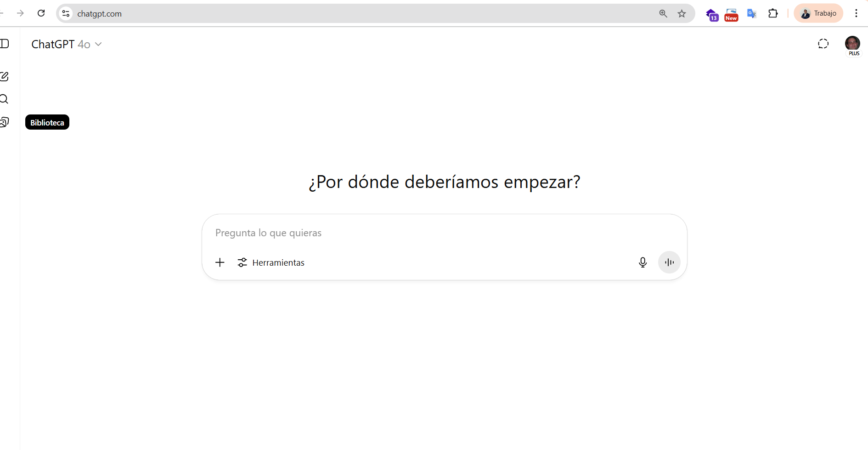Open the PLUS user avatar menu
The height and width of the screenshot is (450, 868).
point(852,44)
